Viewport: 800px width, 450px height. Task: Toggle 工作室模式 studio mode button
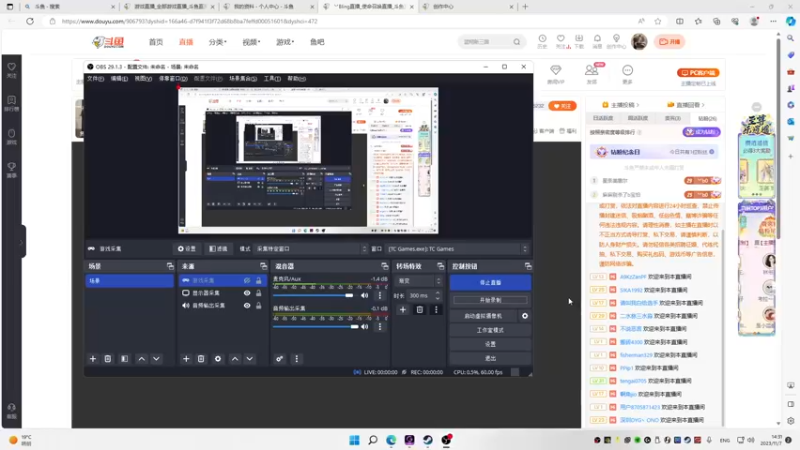coord(490,330)
